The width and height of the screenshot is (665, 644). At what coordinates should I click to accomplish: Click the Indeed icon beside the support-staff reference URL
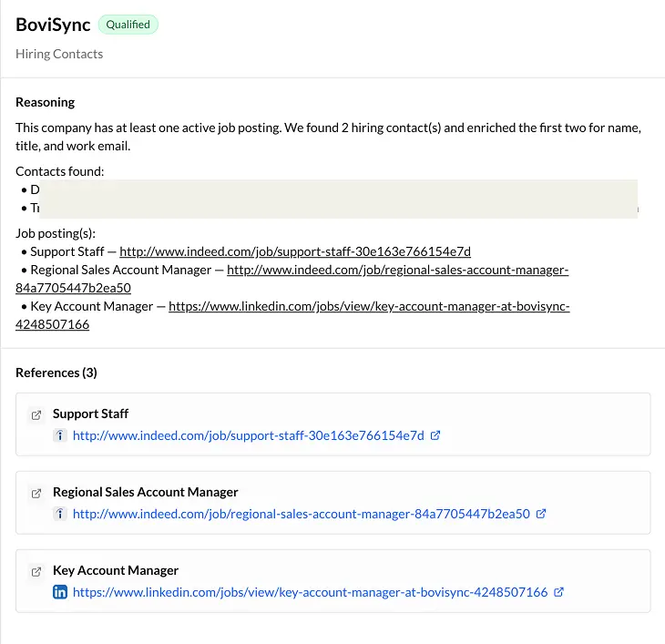pyautogui.click(x=60, y=435)
